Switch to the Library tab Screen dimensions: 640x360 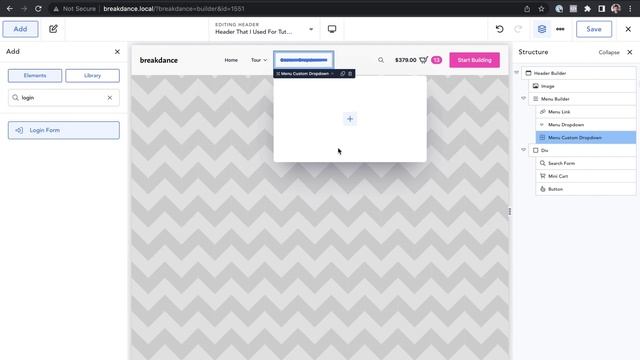[x=92, y=76]
